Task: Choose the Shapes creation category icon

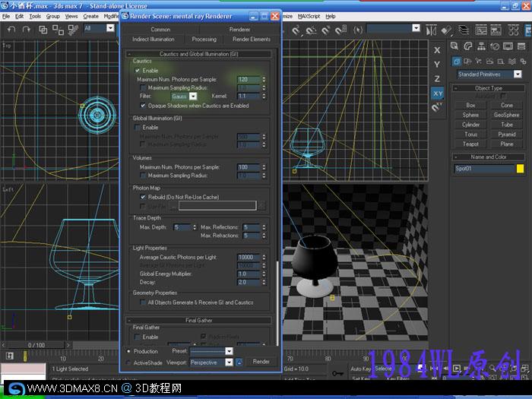Action: pos(467,62)
